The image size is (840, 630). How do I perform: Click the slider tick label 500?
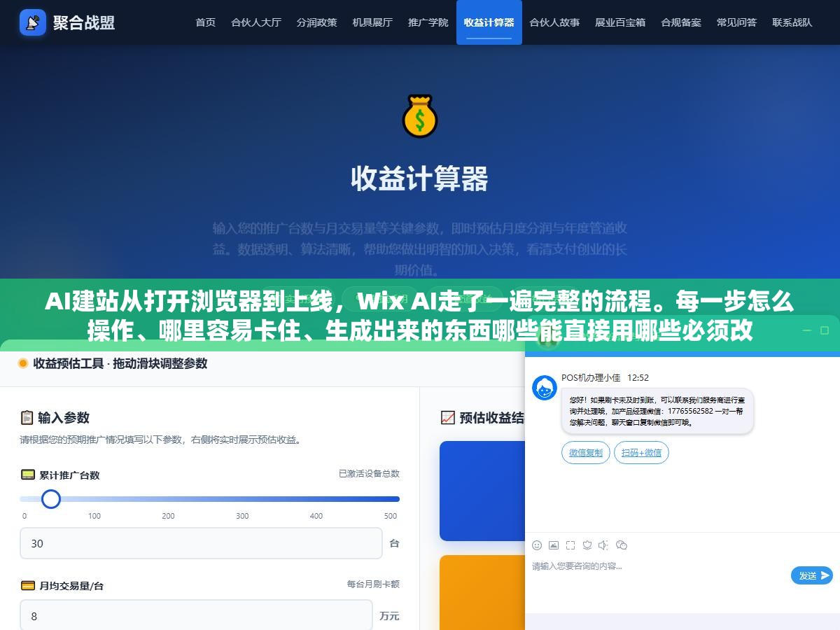(391, 516)
